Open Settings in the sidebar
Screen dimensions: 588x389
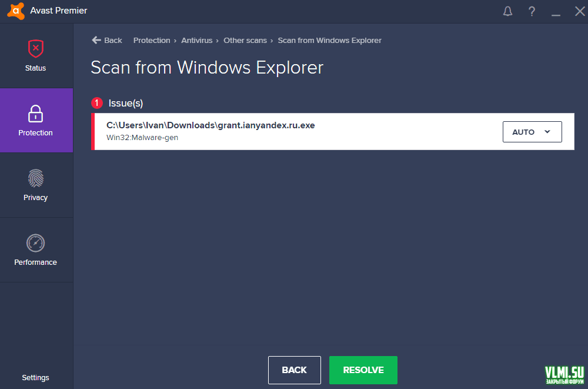pyautogui.click(x=36, y=377)
